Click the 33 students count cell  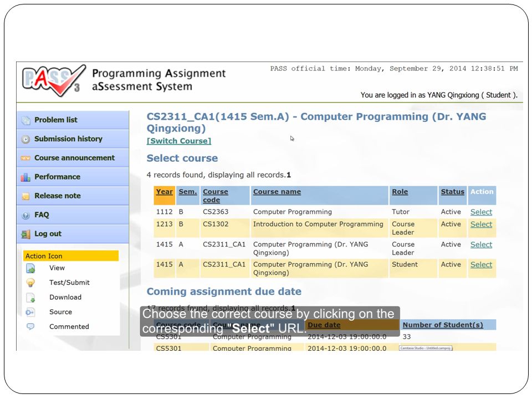pyautogui.click(x=406, y=337)
